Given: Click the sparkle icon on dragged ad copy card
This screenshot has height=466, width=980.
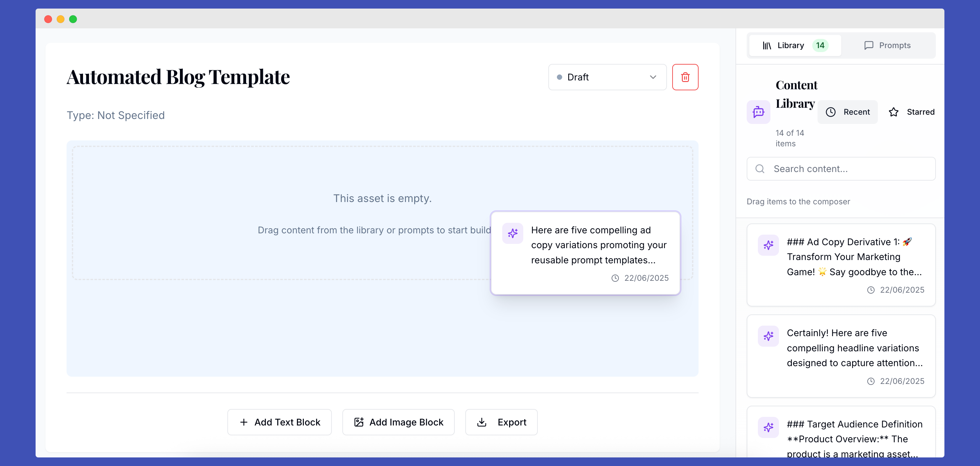Looking at the screenshot, I should [512, 233].
